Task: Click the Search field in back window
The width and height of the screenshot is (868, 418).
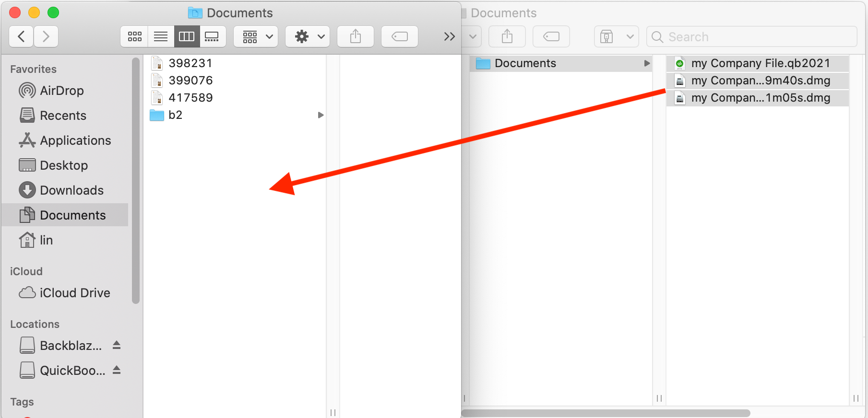Action: coord(752,36)
